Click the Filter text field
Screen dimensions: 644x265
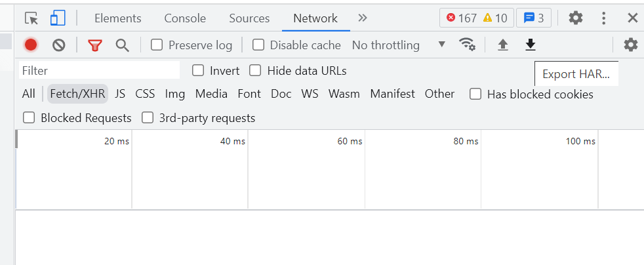tap(98, 70)
